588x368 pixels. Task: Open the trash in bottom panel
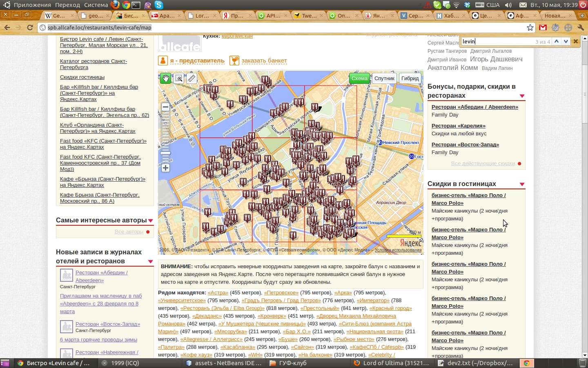tap(583, 363)
